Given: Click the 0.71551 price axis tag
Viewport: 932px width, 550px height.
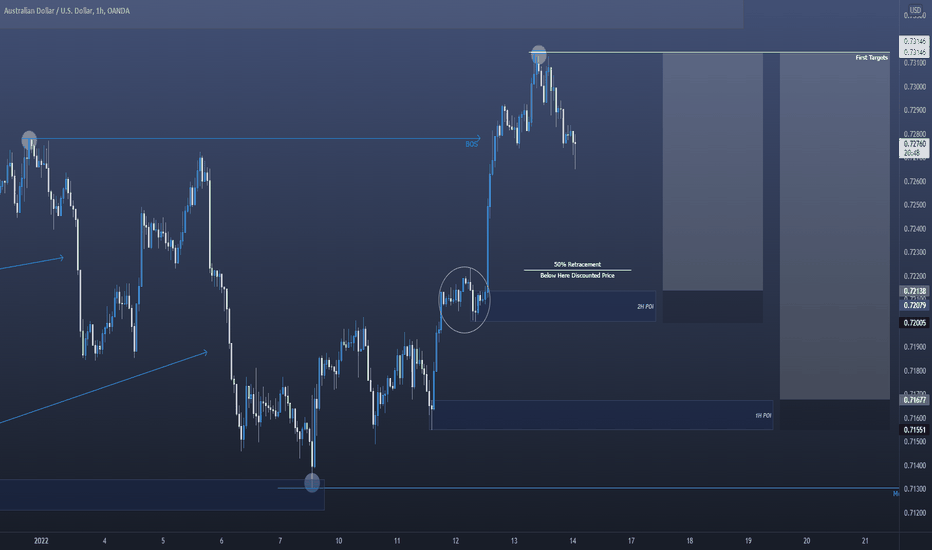Looking at the screenshot, I should click(914, 430).
